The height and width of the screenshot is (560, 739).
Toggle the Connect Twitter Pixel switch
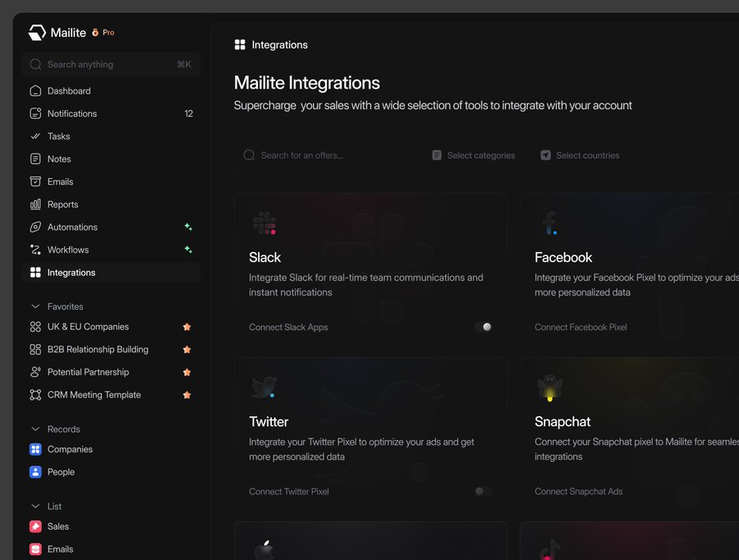(483, 491)
